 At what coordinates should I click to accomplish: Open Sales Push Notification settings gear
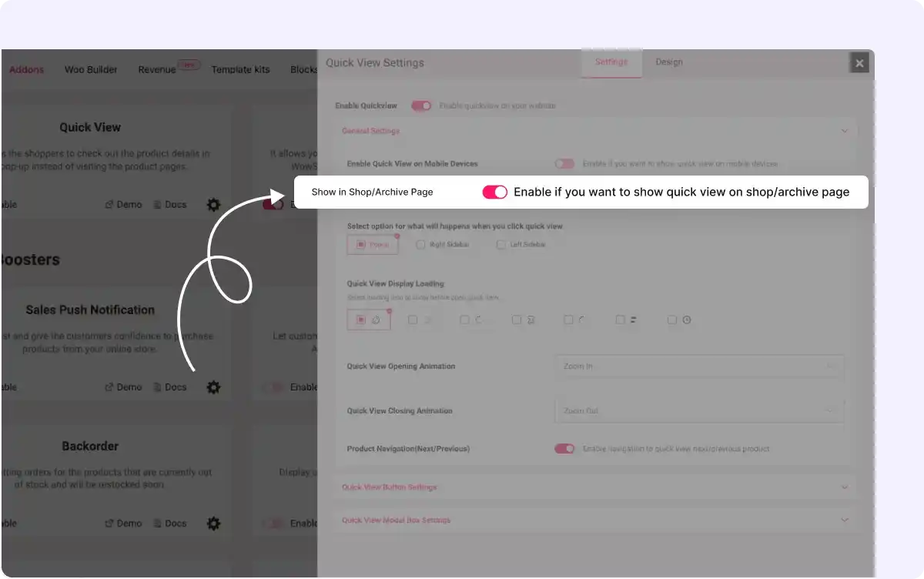click(213, 387)
